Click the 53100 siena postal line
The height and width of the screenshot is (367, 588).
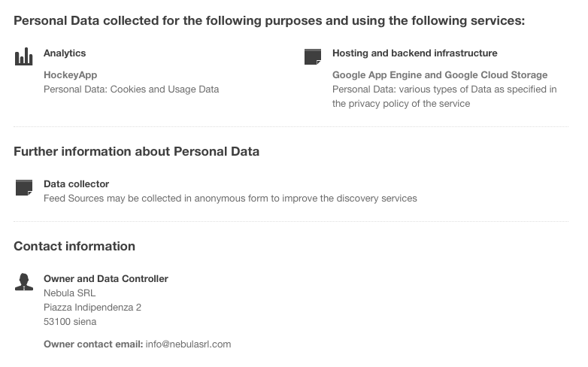(x=70, y=322)
